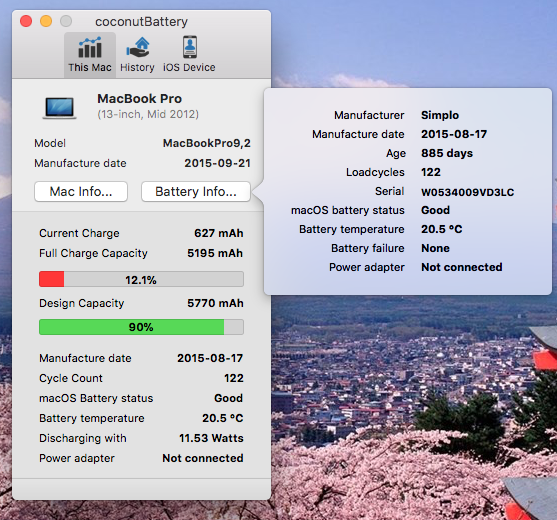Viewport: 557px width, 520px height.
Task: Select the 5195 mAh full charge value
Action: (215, 253)
